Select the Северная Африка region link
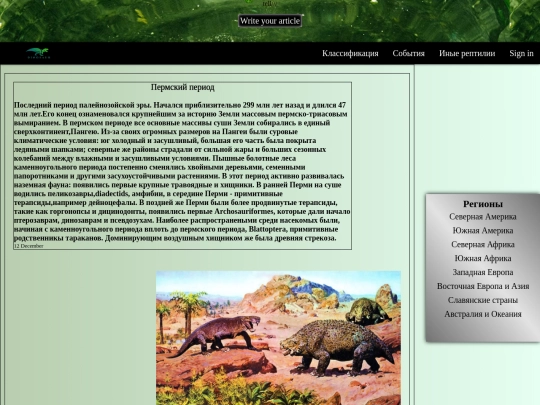Screen dimensions: 540x405 482,245
